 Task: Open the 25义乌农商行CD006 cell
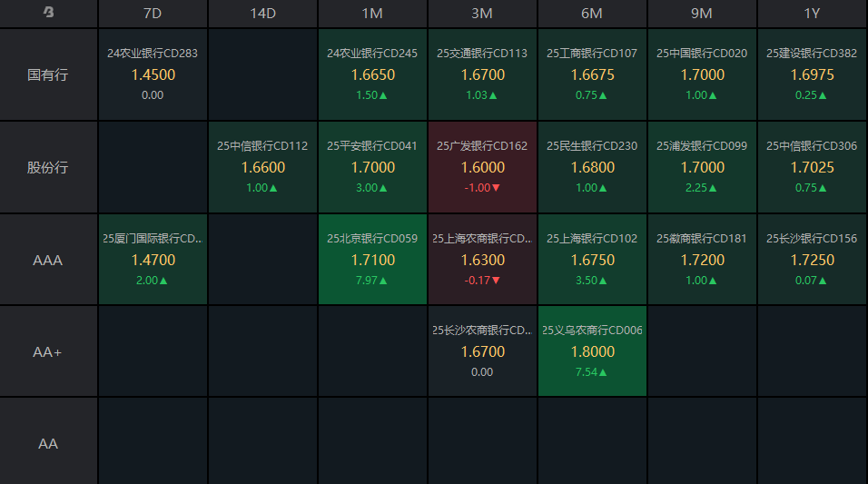(592, 351)
